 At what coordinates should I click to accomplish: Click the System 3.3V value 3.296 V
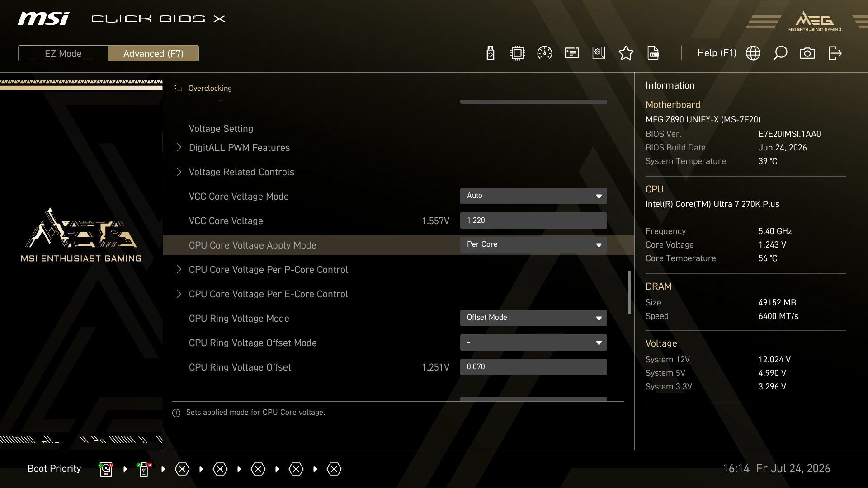[772, 387]
